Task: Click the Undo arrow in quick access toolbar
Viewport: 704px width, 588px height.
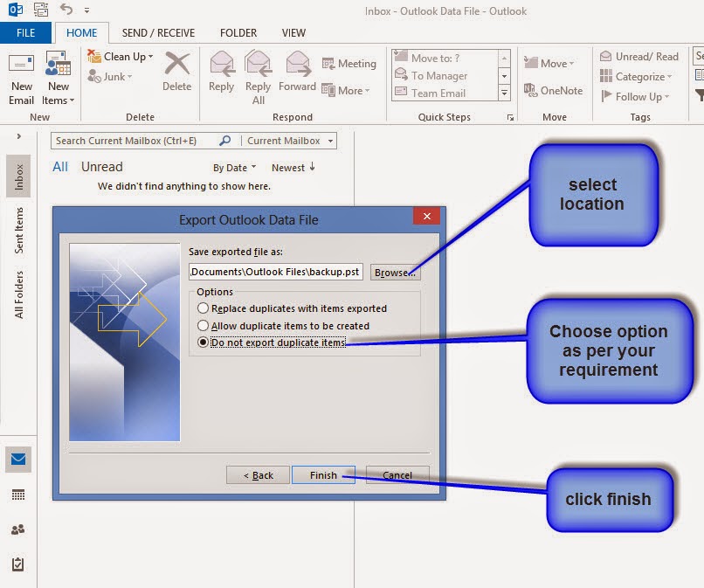Action: tap(66, 9)
